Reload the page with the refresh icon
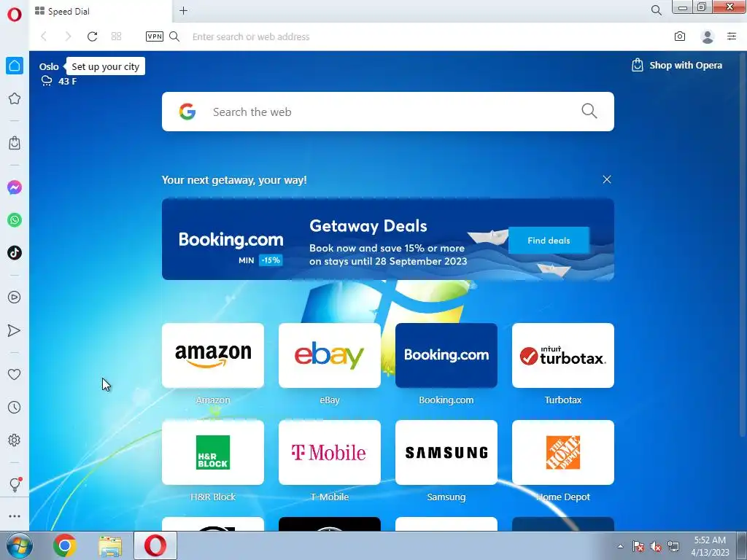Viewport: 747px width, 560px height. point(93,36)
